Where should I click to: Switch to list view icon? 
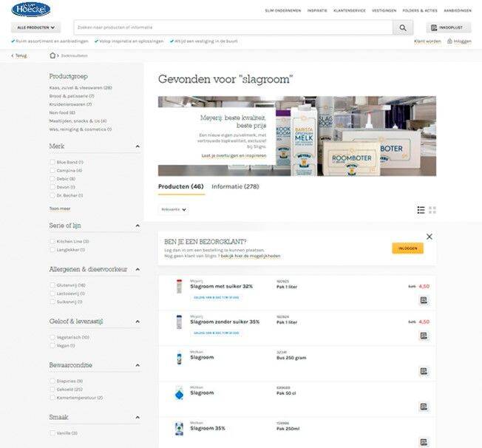pyautogui.click(x=421, y=210)
